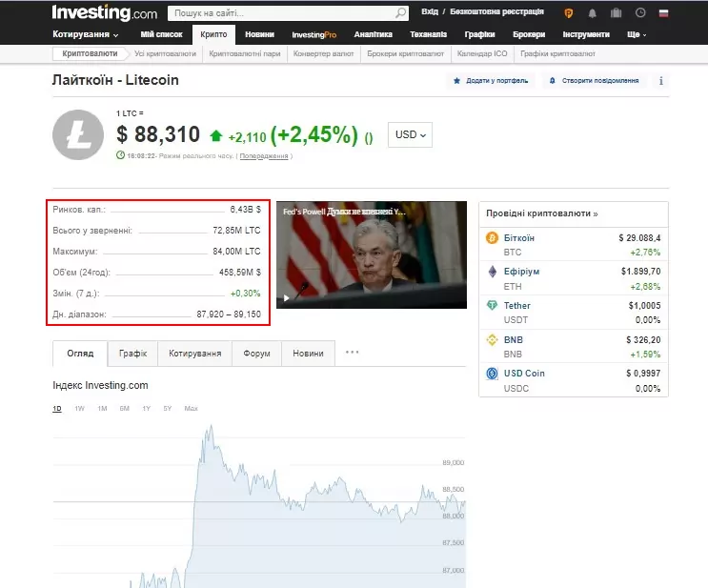Image resolution: width=708 pixels, height=588 pixels.
Task: Click the search magnifier icon
Action: [400, 13]
